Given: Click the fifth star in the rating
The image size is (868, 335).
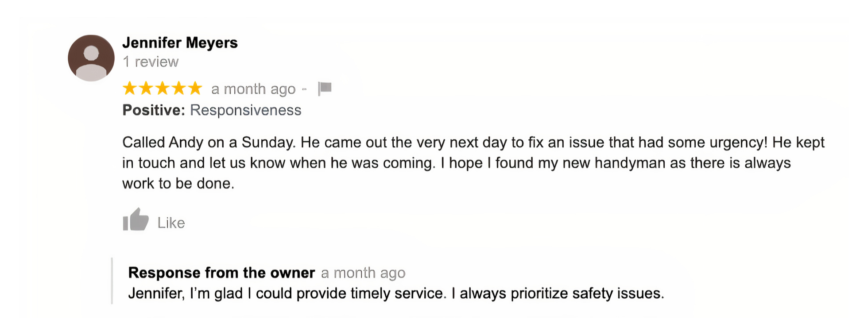Looking at the screenshot, I should click(194, 89).
